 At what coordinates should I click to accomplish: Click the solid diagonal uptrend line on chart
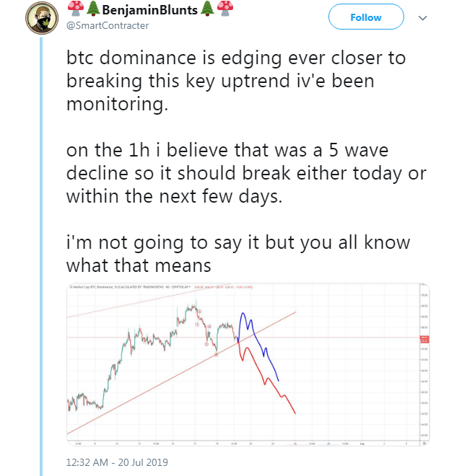point(180,371)
